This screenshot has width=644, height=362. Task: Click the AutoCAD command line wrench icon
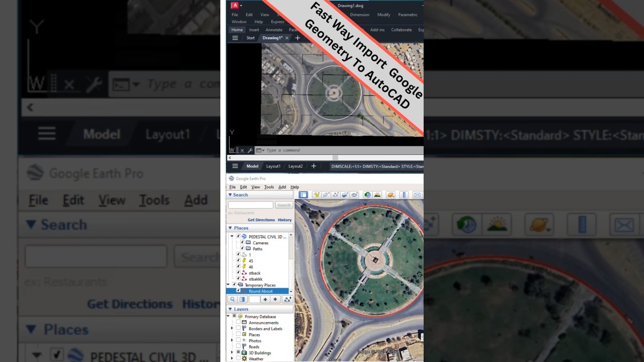[x=250, y=150]
